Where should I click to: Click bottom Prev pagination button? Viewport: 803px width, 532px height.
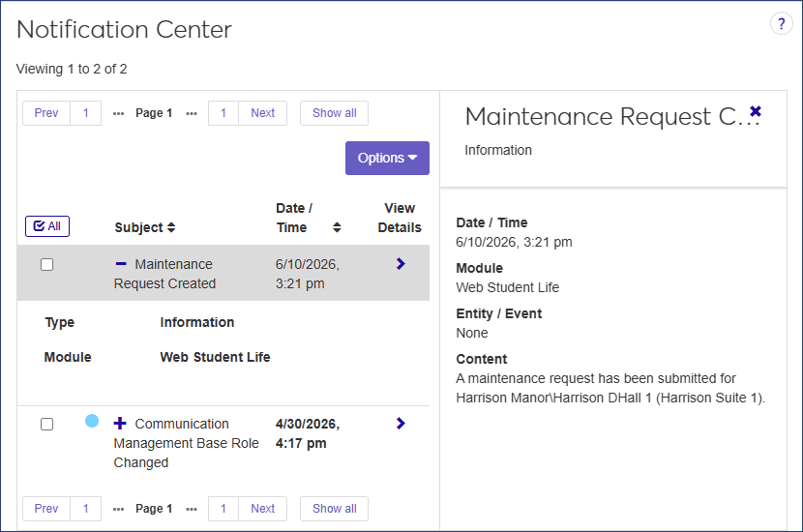46,509
